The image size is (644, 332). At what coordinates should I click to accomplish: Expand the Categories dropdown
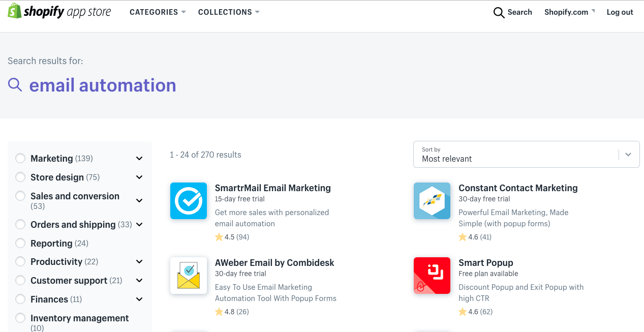(158, 12)
